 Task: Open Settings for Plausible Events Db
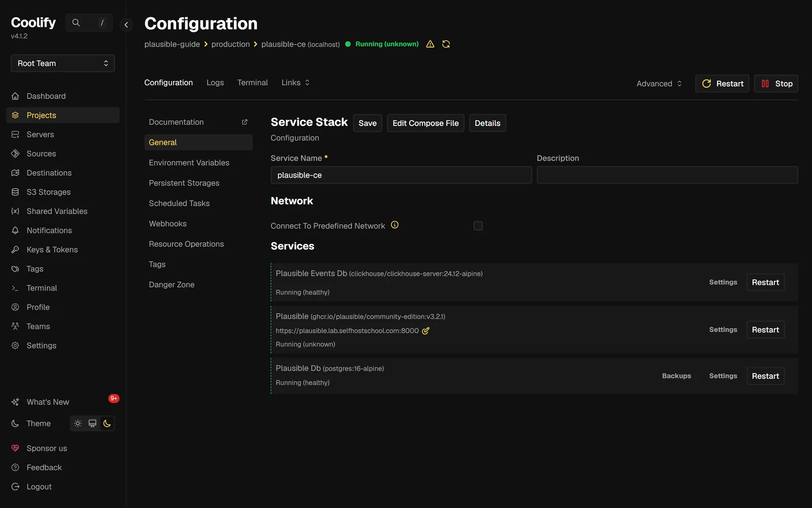[x=723, y=282]
